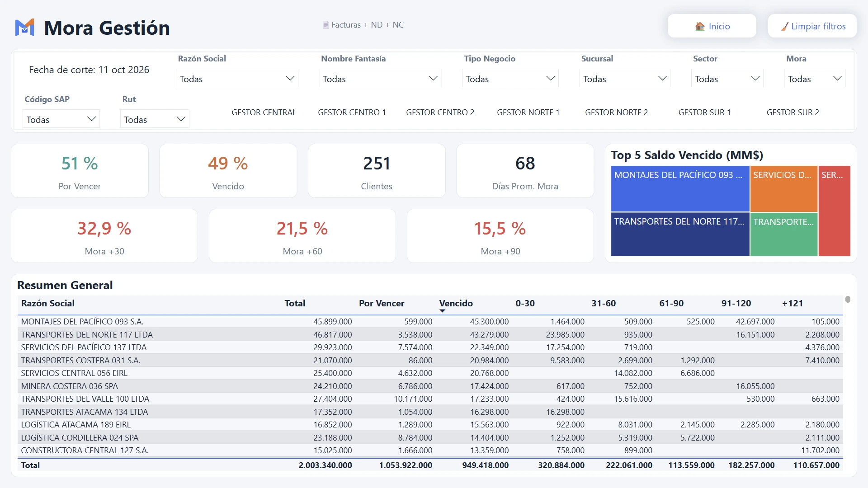Open the Nombre Fantasía dropdown
The image size is (868, 488).
coord(380,79)
